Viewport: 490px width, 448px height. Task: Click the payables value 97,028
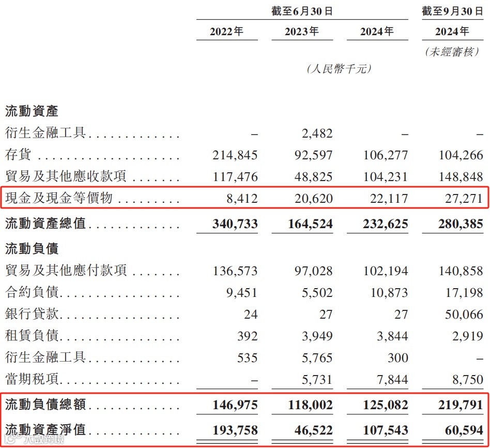tap(313, 271)
